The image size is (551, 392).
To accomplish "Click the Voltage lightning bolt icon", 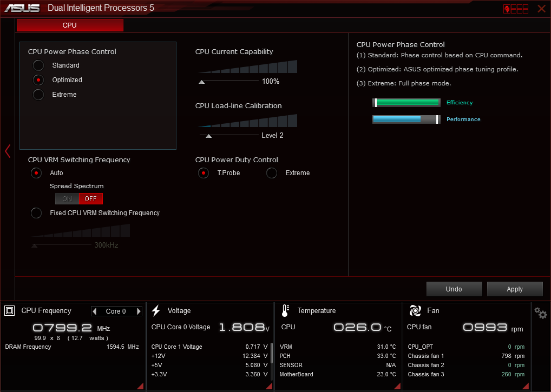I will click(156, 310).
